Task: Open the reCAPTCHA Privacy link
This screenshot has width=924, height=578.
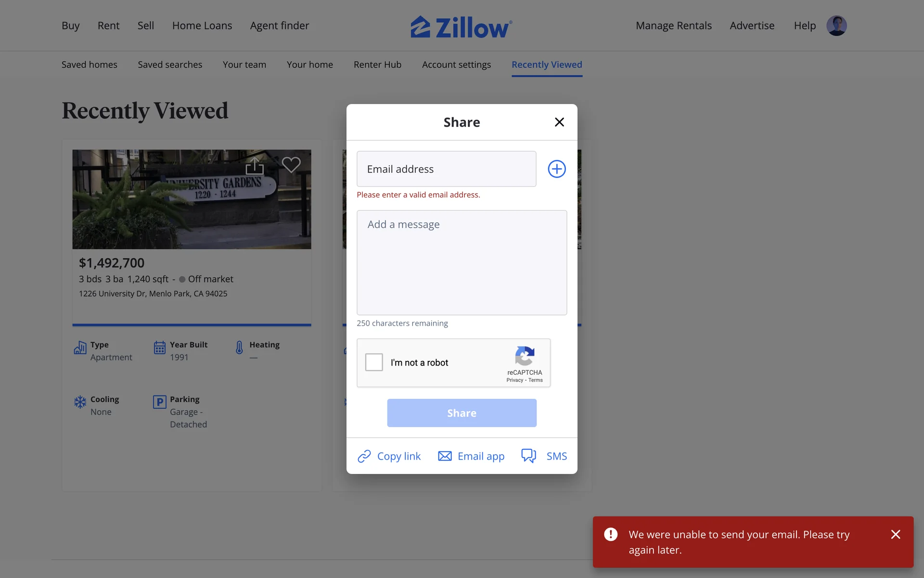Action: tap(514, 380)
